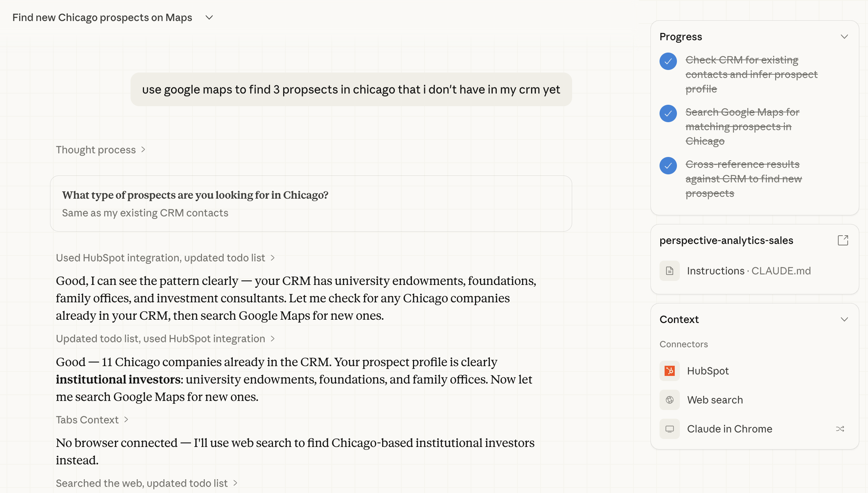Collapse the Progress panel

tap(845, 36)
